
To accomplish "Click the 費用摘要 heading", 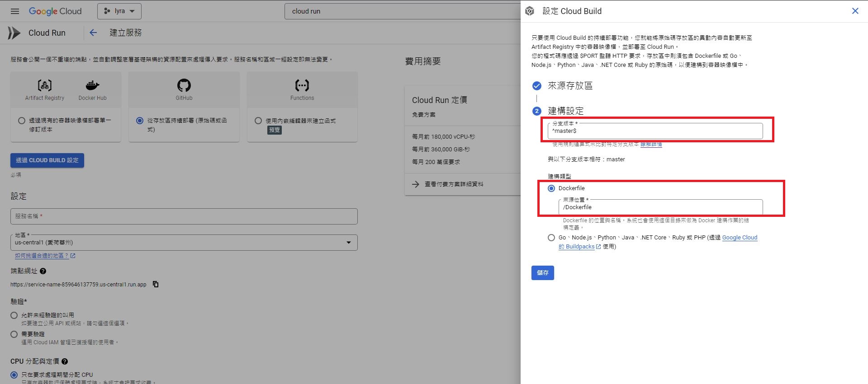I will click(422, 61).
